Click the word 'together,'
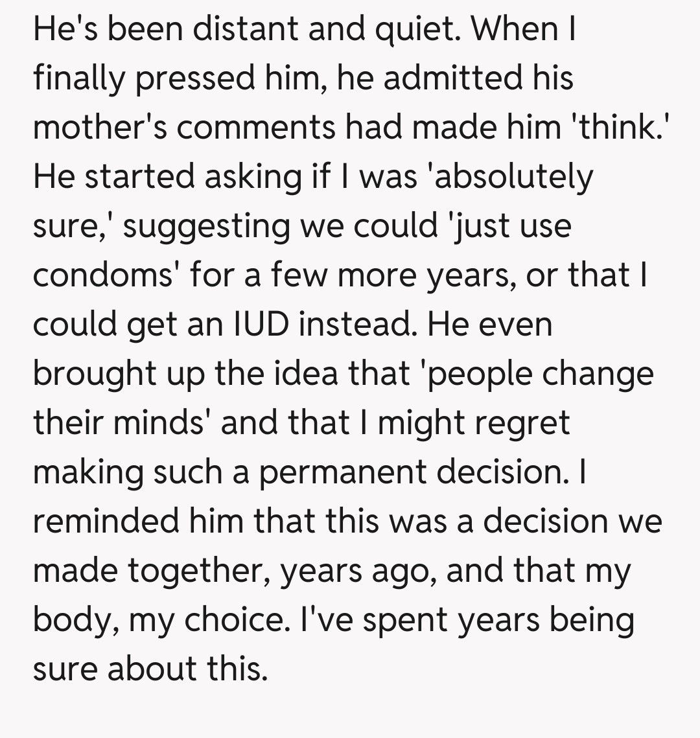 tap(198, 571)
